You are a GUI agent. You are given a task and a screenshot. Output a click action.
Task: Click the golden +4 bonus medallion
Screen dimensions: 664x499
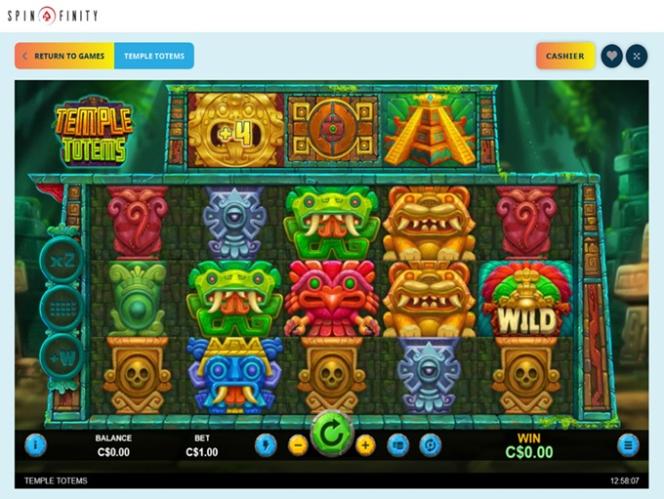(x=235, y=130)
